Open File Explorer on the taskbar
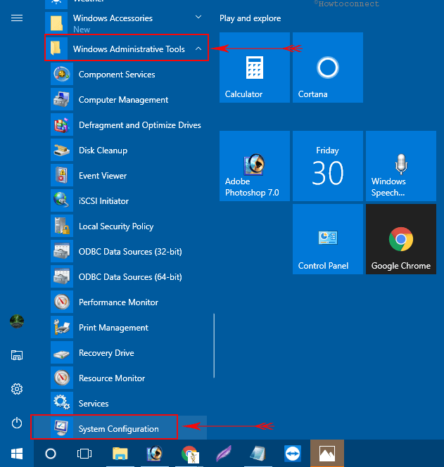The width and height of the screenshot is (444, 467). [x=120, y=454]
